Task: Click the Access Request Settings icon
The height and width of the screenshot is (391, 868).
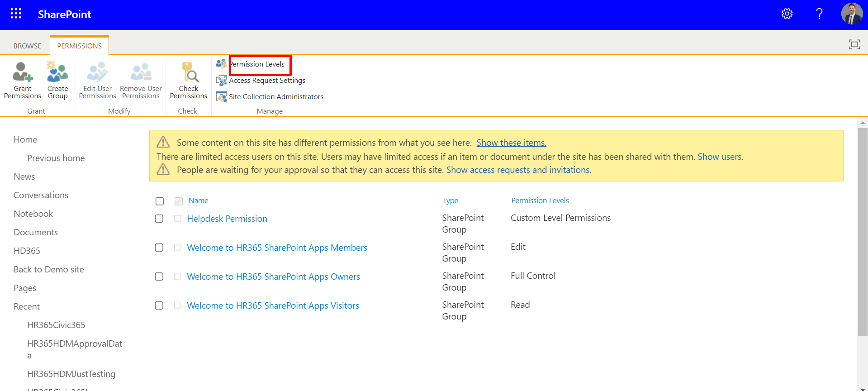Action: [x=221, y=81]
